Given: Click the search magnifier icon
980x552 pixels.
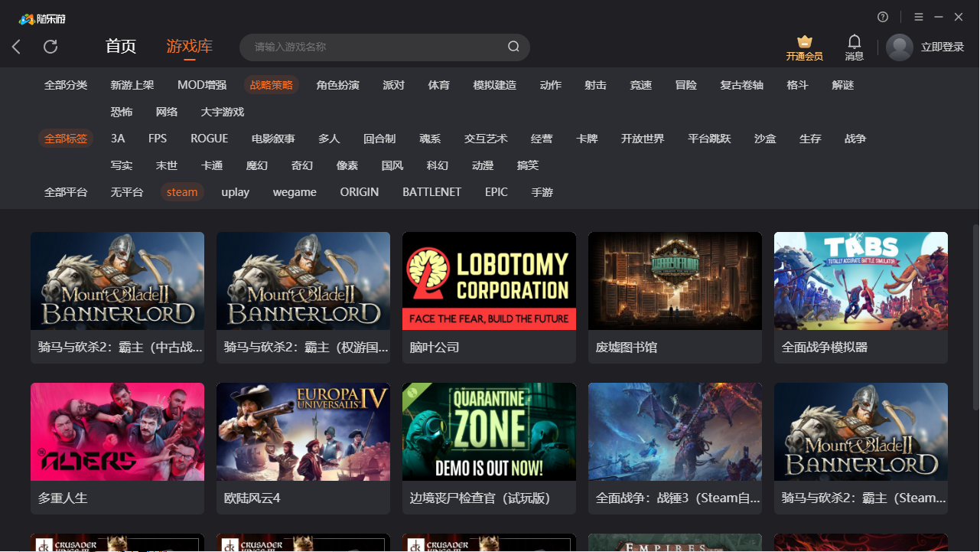Looking at the screenshot, I should 513,47.
